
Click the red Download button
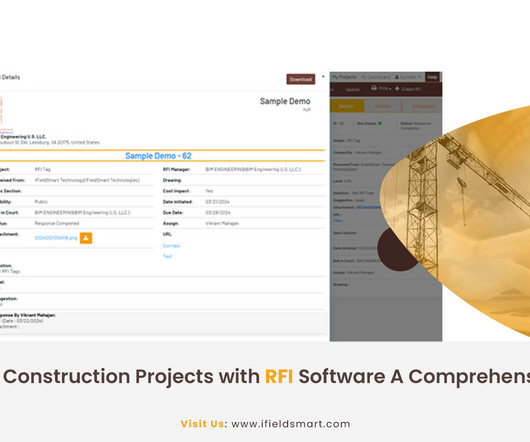(300, 79)
